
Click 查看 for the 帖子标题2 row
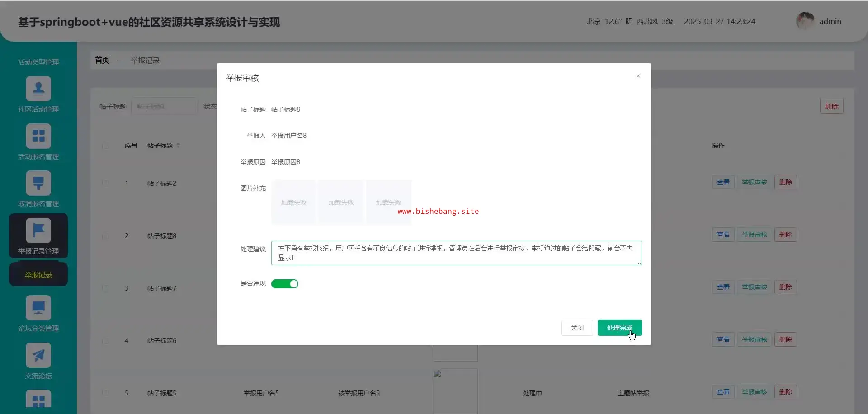pyautogui.click(x=723, y=182)
